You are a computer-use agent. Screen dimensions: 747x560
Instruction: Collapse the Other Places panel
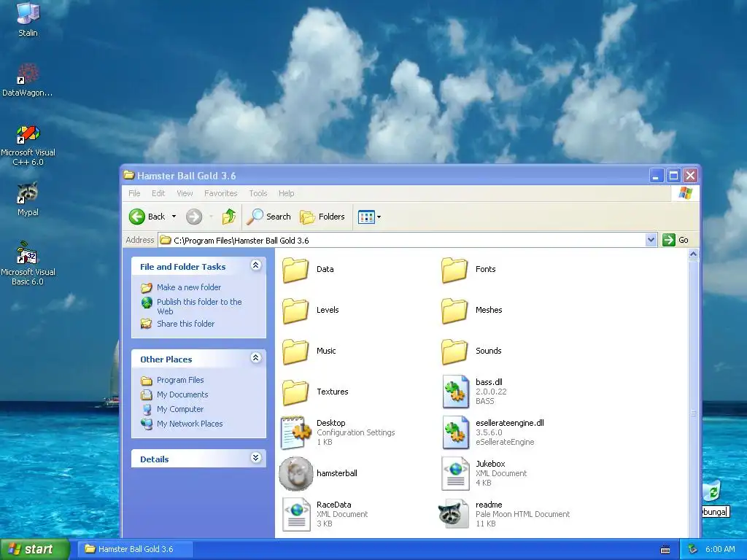[x=256, y=358]
